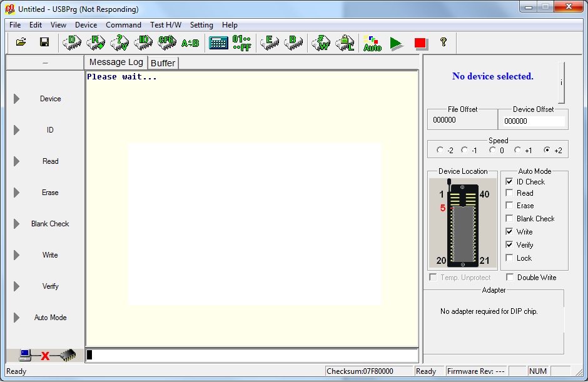
Task: Hit the red Stop icon
Action: click(420, 43)
